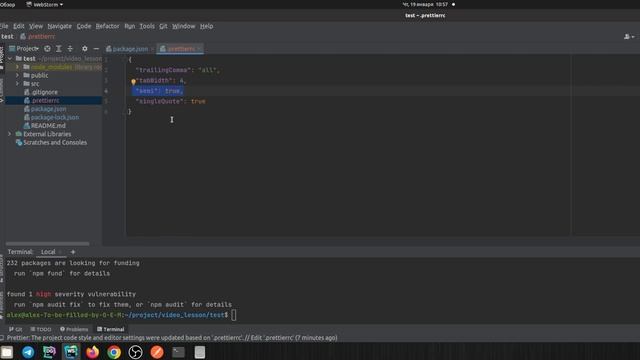This screenshot has width=640, height=360.
Task: Collapse the test root folder
Action: [x=10, y=58]
